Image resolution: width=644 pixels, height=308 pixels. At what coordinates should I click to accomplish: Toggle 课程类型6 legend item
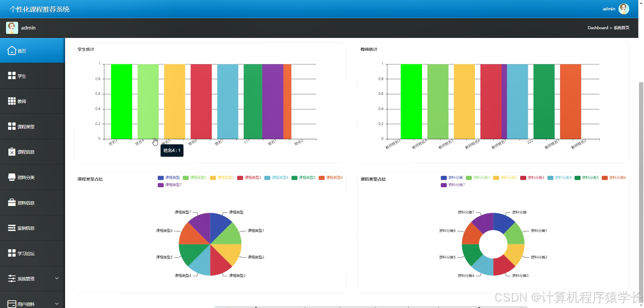[331, 177]
